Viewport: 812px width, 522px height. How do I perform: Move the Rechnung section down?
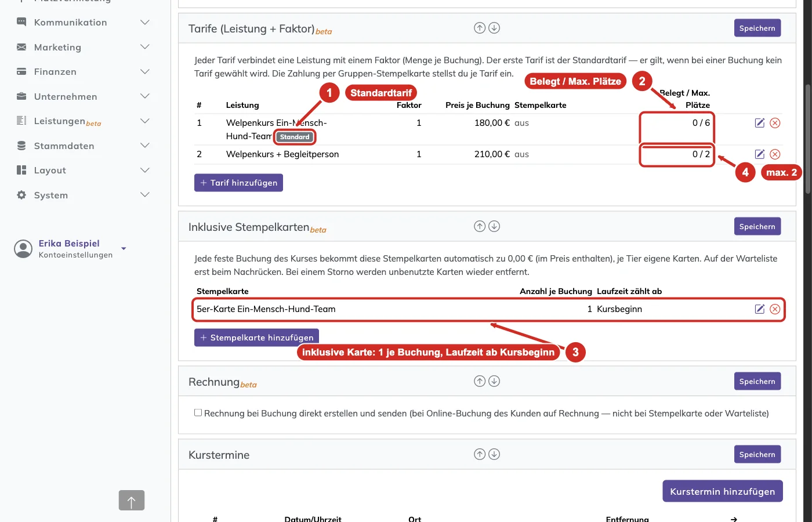(494, 381)
